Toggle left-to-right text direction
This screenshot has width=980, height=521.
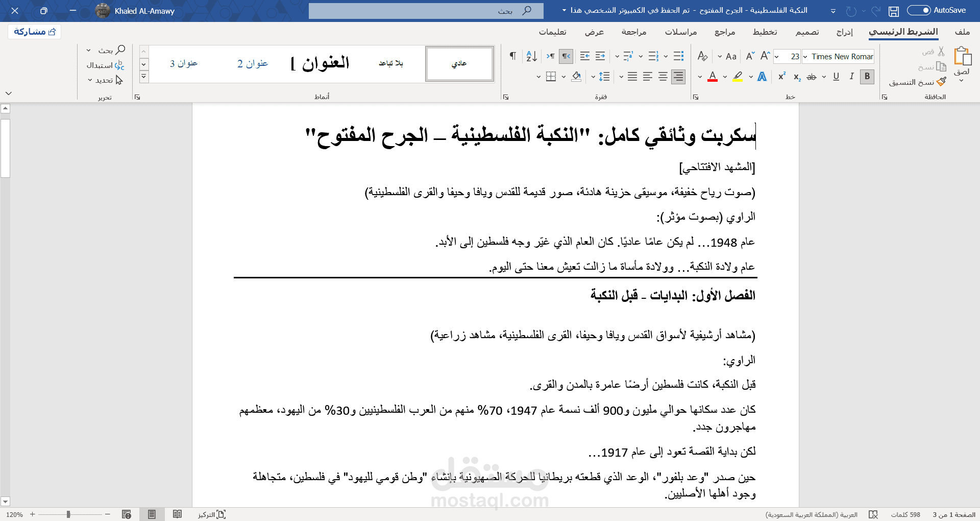(x=550, y=56)
